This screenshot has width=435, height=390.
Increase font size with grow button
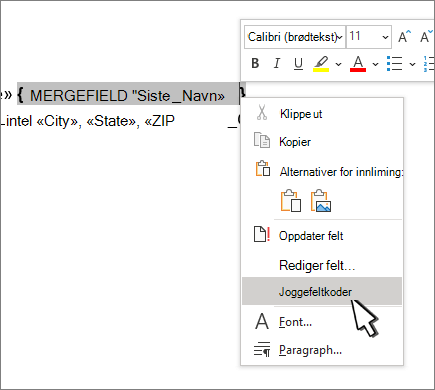404,37
